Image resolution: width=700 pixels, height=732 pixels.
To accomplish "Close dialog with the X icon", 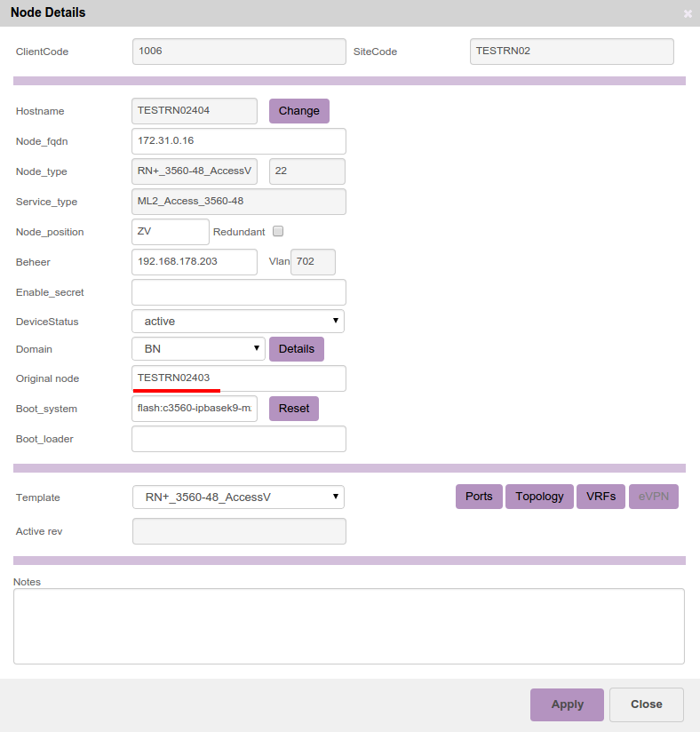I will [x=687, y=13].
